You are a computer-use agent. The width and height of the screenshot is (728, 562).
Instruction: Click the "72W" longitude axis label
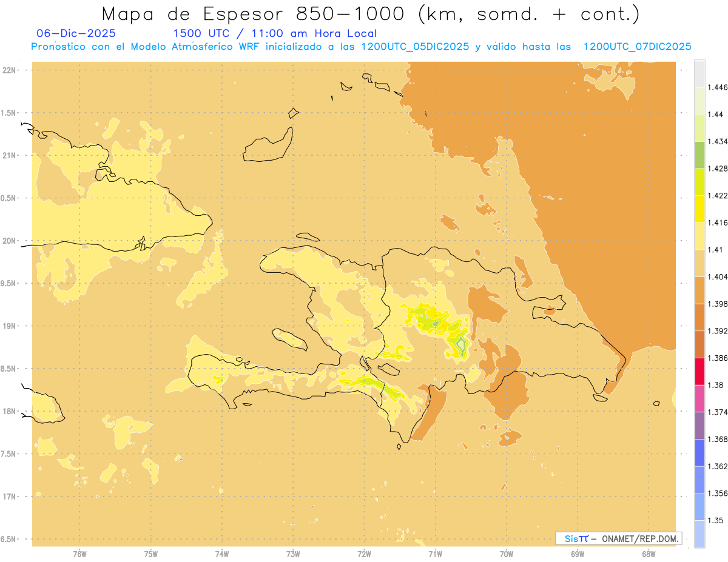tap(364, 554)
